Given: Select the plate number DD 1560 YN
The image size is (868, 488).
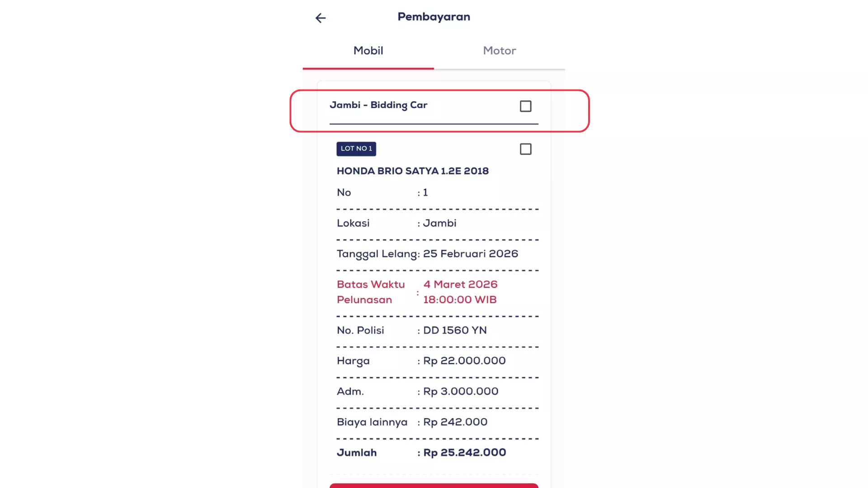Looking at the screenshot, I should click(455, 330).
